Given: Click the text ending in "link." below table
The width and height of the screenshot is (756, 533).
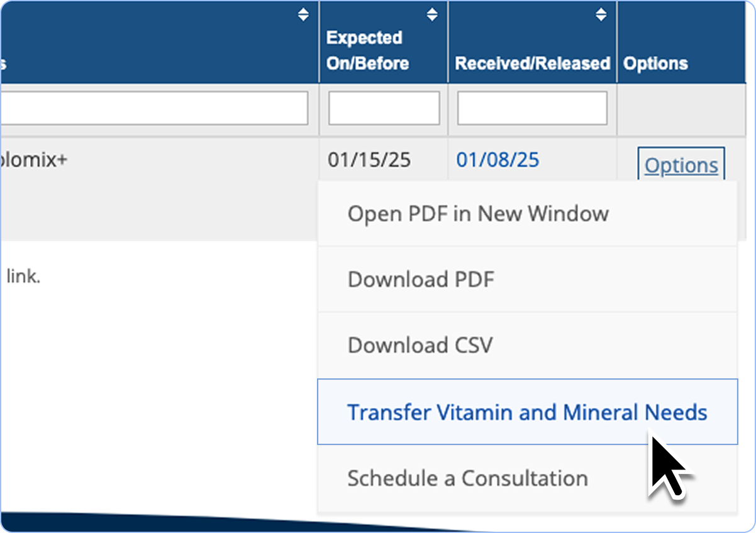Looking at the screenshot, I should [x=23, y=277].
